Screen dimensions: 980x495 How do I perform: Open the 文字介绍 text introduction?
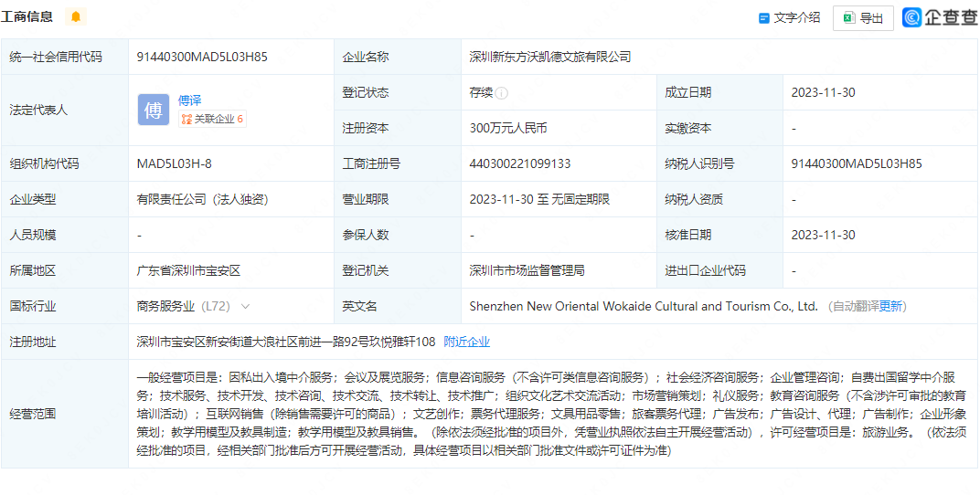tap(789, 17)
